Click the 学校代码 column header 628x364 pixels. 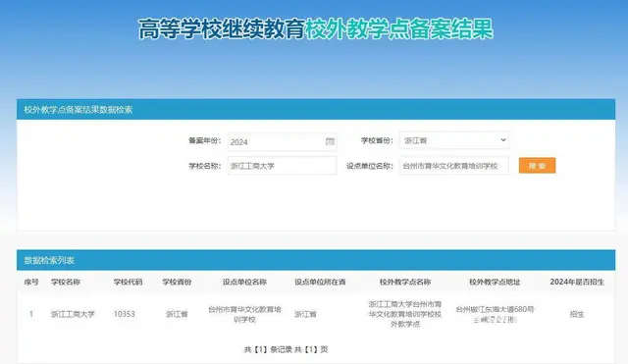click(x=128, y=282)
